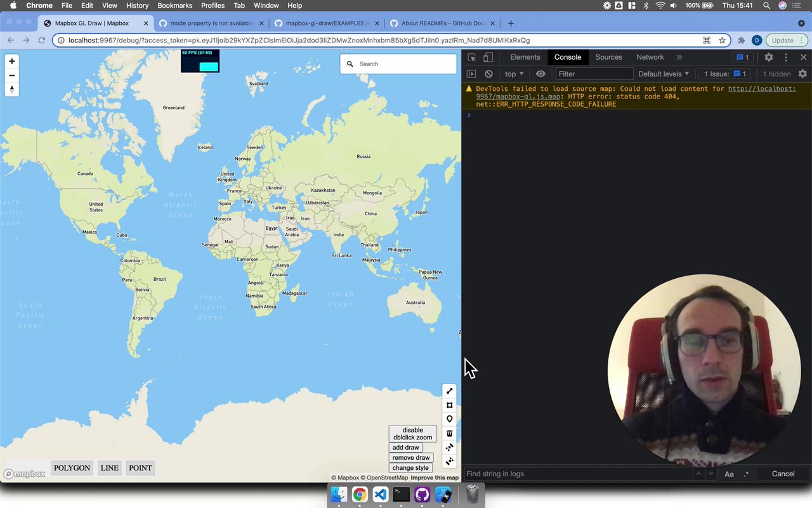Screen dimensions: 812x508
Task: Click the change style button
Action: [x=410, y=468]
